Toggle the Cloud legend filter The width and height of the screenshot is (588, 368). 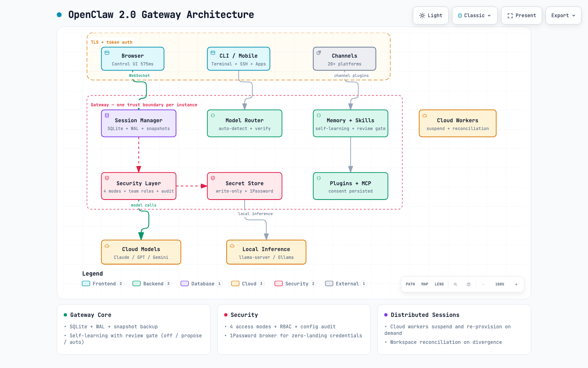pyautogui.click(x=248, y=284)
